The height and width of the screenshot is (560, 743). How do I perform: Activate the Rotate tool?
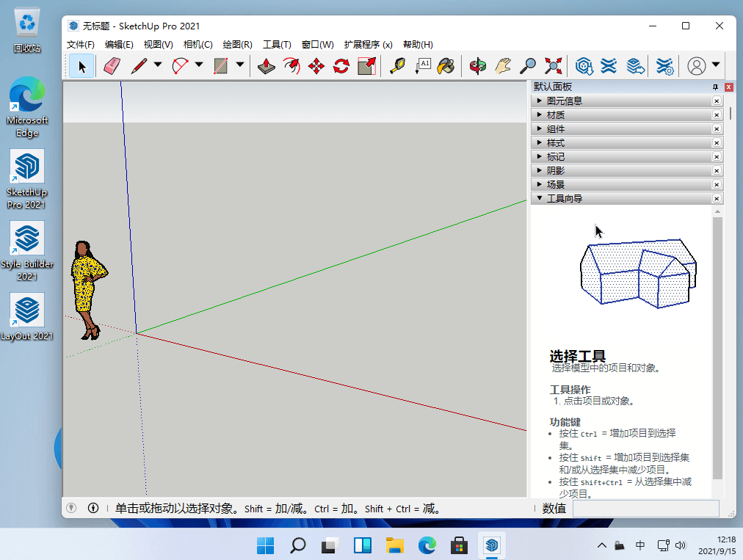pos(341,66)
